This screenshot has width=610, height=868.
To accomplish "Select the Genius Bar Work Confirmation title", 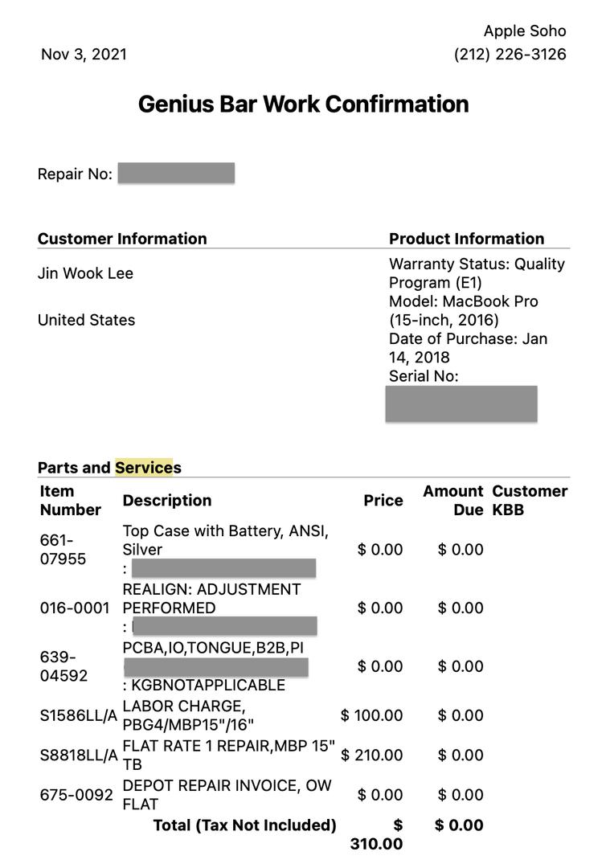I will [303, 104].
